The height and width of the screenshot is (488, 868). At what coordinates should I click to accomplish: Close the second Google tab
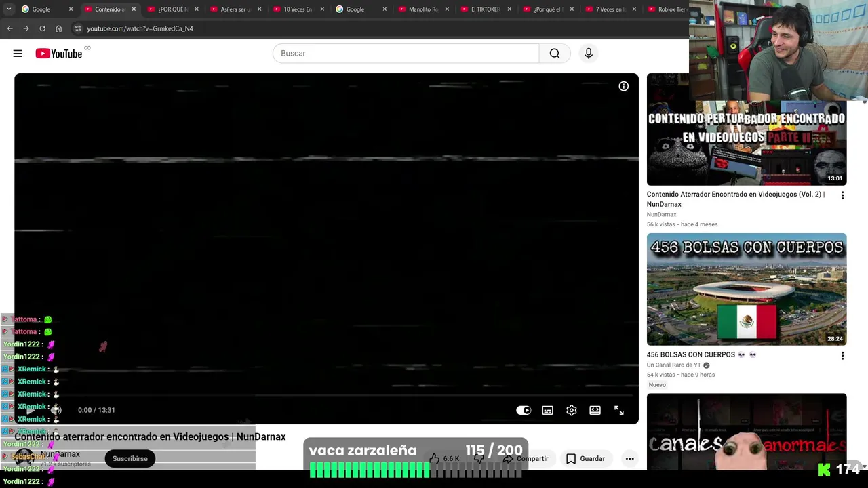coord(384,9)
